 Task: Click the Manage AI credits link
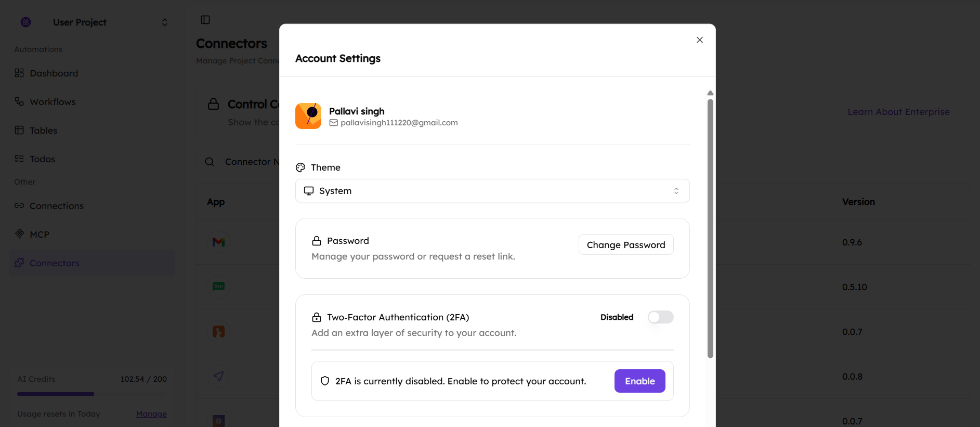[151, 414]
